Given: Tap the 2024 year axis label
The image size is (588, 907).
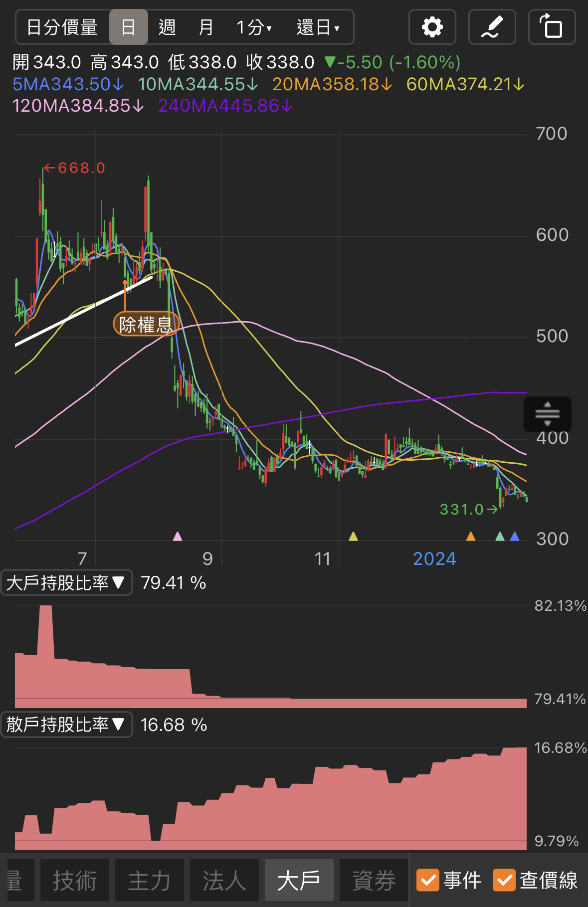Looking at the screenshot, I should (x=434, y=559).
